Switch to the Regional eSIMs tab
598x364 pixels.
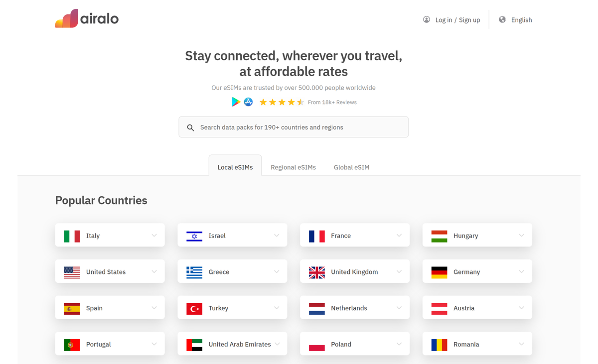(293, 167)
